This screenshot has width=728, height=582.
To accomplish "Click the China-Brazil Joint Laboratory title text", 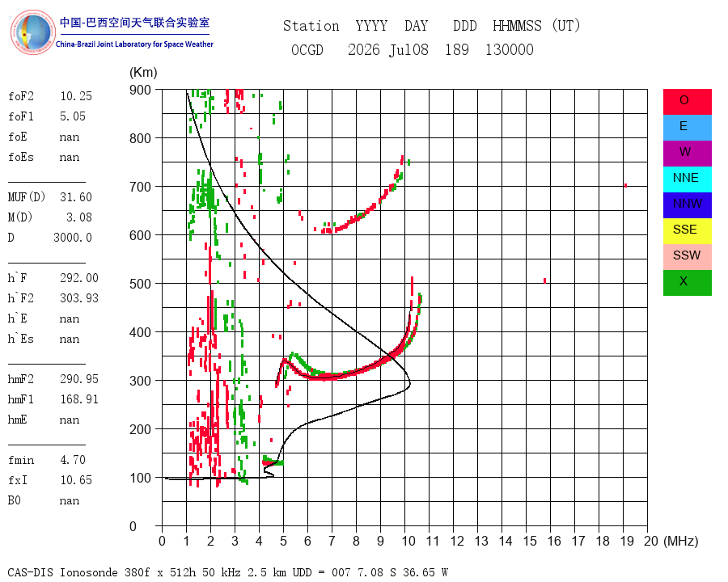I will [x=134, y=44].
